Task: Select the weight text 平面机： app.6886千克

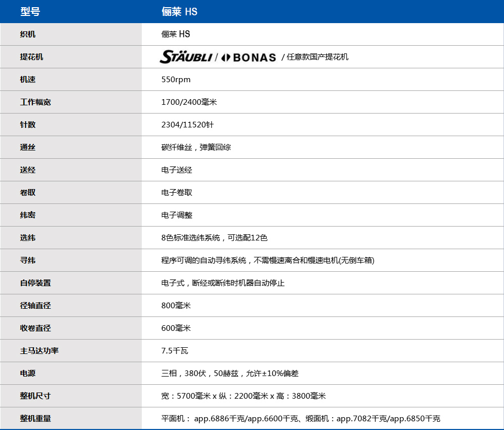Action: pyautogui.click(x=301, y=419)
